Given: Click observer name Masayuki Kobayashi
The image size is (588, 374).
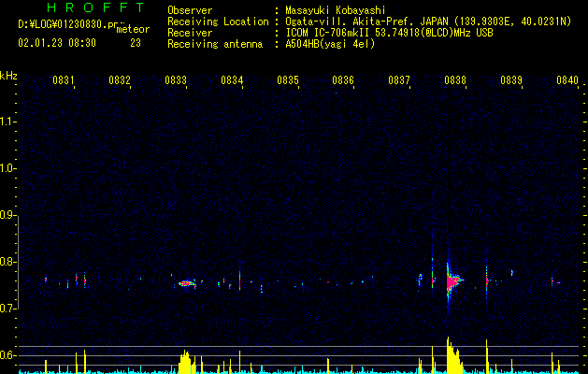Looking at the screenshot, I should pyautogui.click(x=336, y=10).
